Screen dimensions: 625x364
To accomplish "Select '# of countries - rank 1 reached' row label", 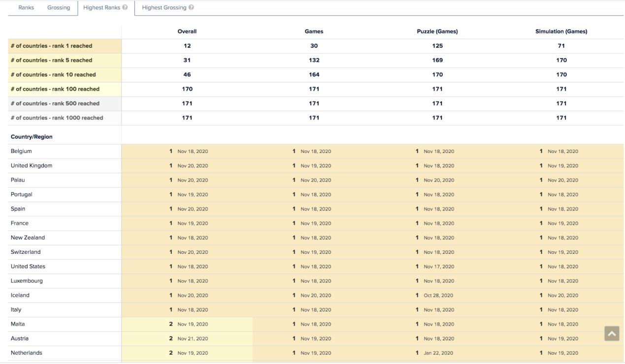I will click(x=52, y=46).
